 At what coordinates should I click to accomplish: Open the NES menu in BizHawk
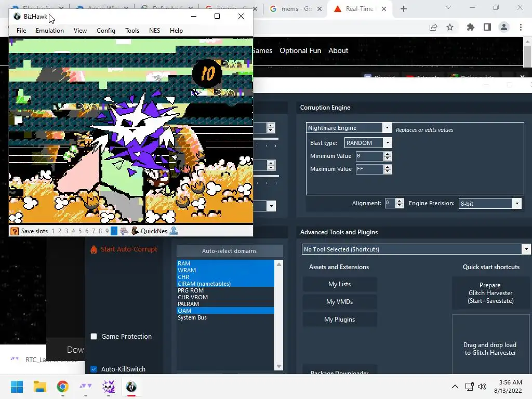tap(154, 31)
